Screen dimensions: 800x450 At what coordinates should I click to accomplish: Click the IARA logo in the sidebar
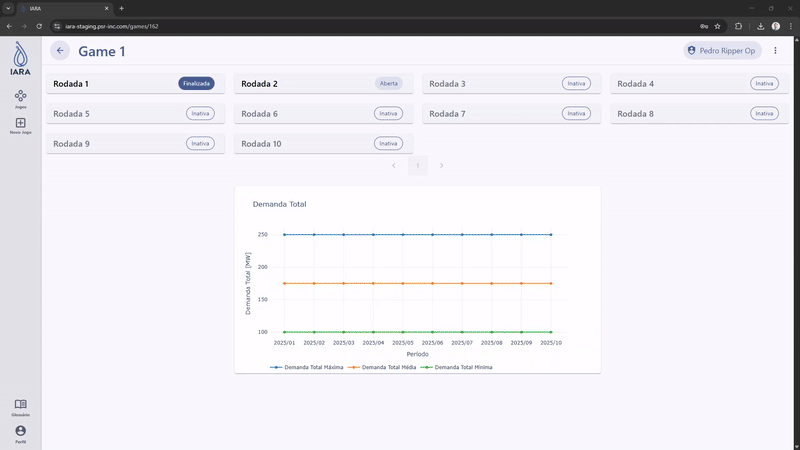[x=20, y=59]
